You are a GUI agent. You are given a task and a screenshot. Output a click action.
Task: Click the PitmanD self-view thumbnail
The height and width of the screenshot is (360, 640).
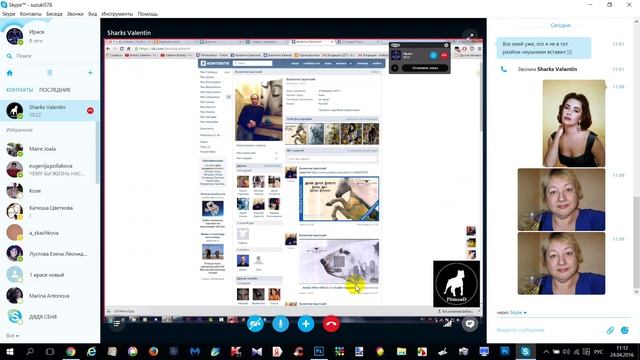tap(456, 284)
